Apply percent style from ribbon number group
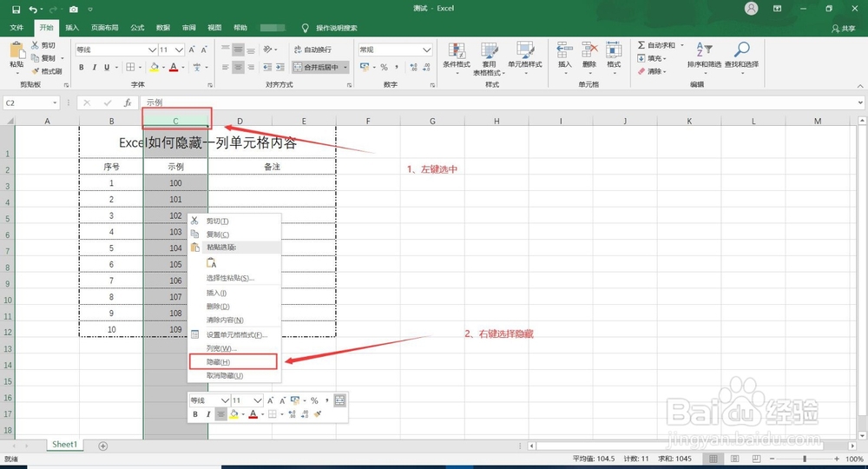The width and height of the screenshot is (868, 469). click(384, 67)
